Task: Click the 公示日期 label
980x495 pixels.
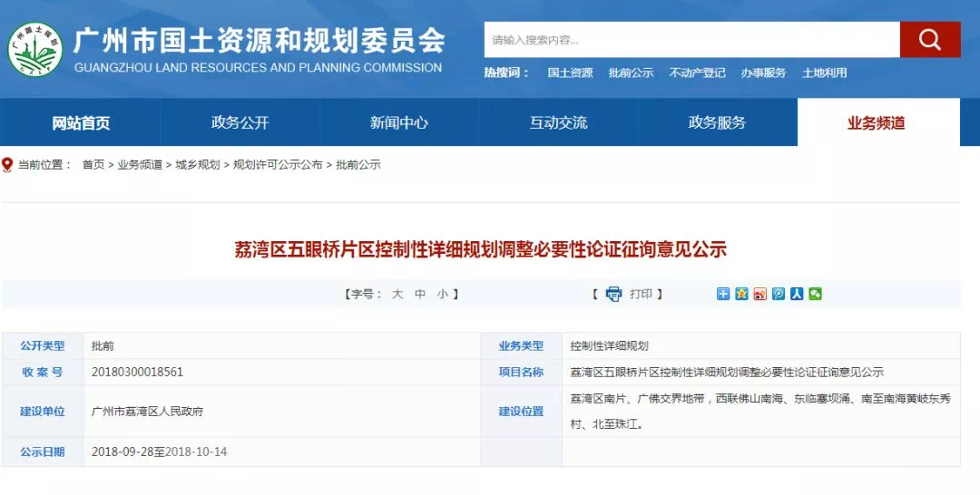Action: point(42,451)
